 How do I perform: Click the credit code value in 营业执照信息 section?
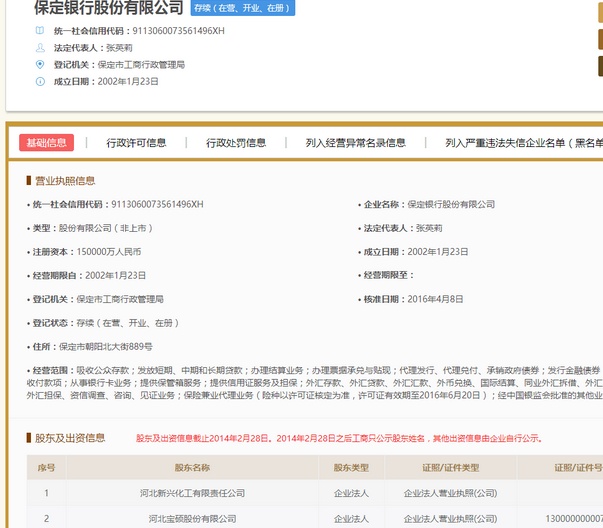pos(157,204)
